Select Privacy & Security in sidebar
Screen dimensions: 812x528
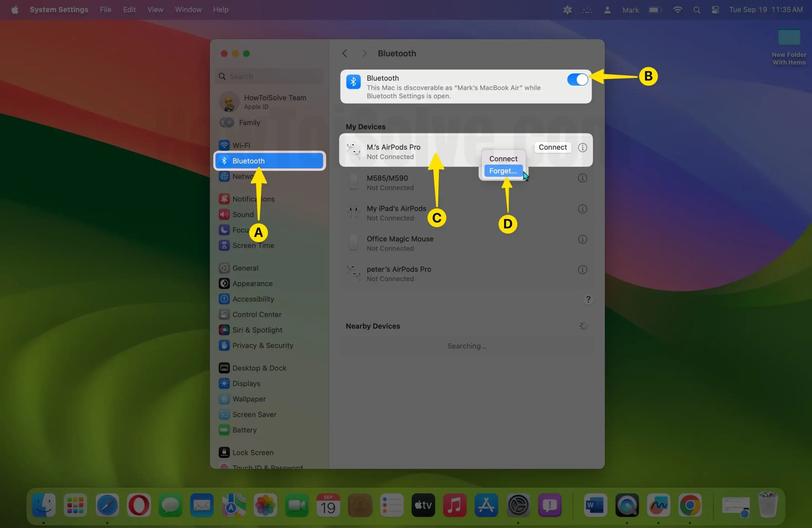click(262, 345)
